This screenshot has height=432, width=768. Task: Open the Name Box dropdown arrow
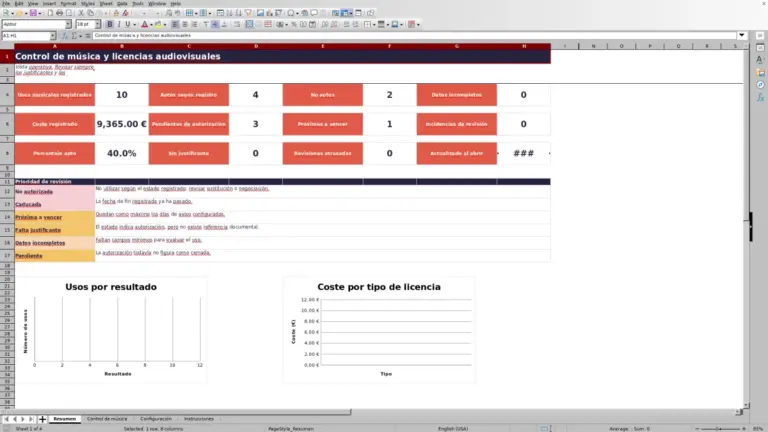coord(53,36)
